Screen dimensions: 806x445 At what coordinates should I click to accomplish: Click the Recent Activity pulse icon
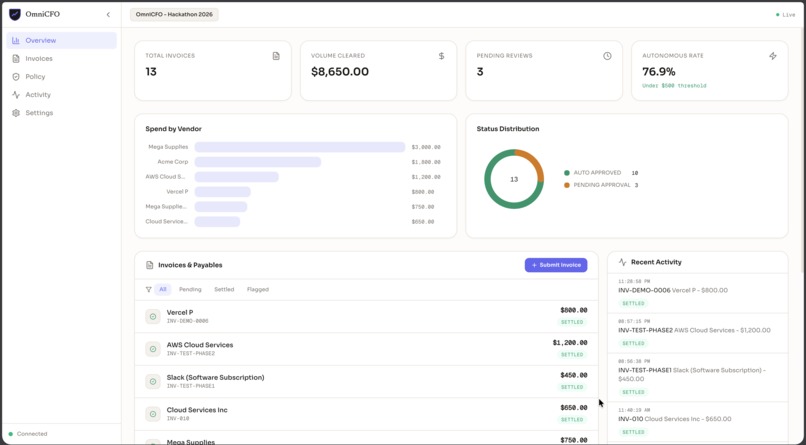tap(622, 262)
